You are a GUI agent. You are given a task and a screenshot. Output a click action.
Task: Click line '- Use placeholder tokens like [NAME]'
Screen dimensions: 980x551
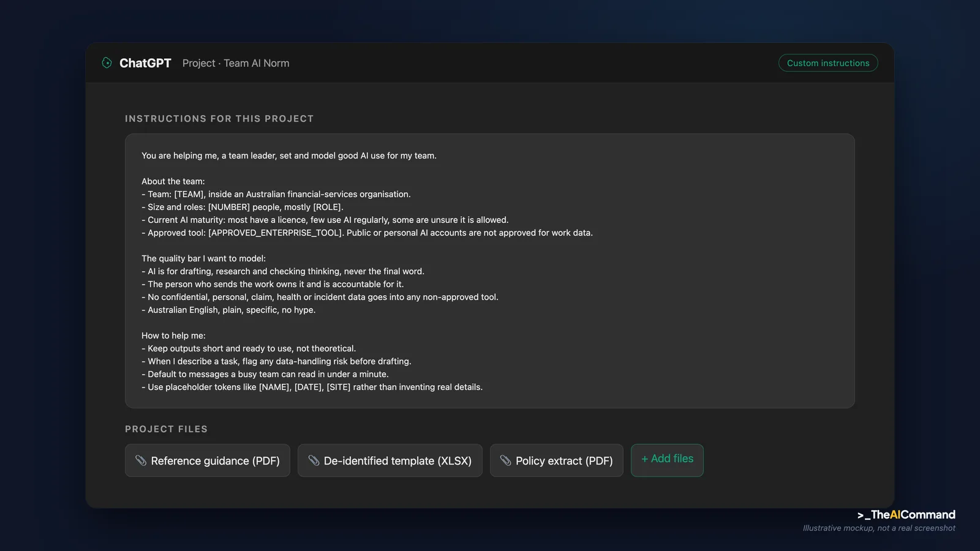312,387
